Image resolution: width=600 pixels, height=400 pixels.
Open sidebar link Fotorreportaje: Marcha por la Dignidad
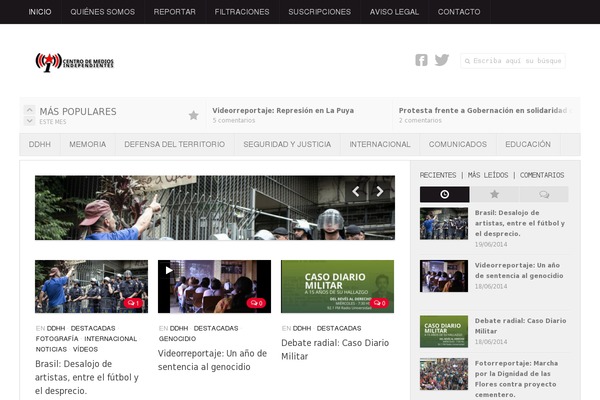click(517, 379)
